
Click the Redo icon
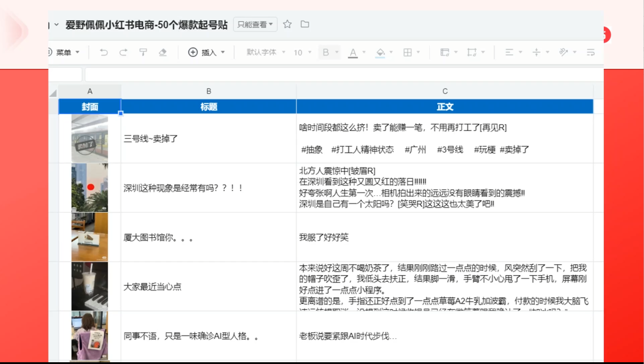[123, 52]
